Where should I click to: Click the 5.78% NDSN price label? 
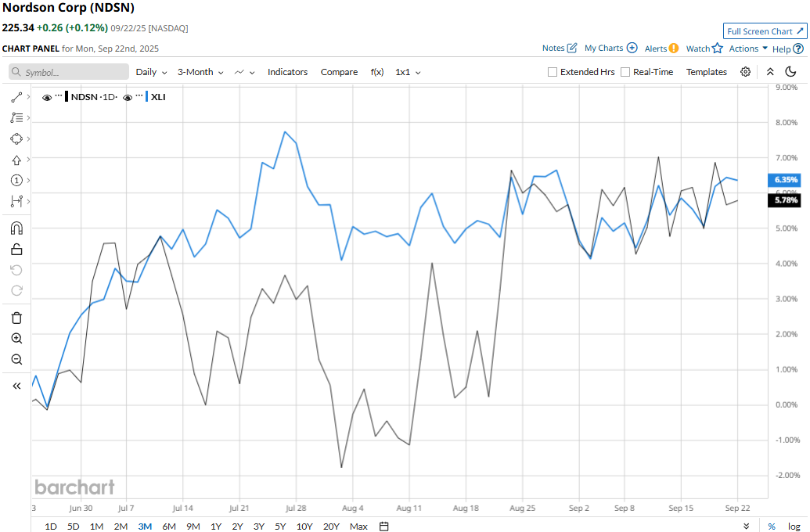[785, 199]
